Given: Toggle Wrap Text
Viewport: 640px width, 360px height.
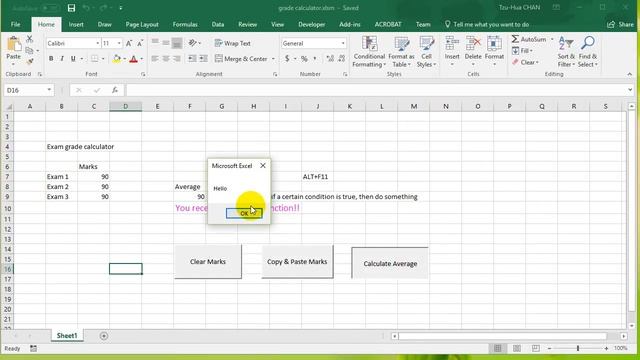Looking at the screenshot, I should [x=233, y=43].
